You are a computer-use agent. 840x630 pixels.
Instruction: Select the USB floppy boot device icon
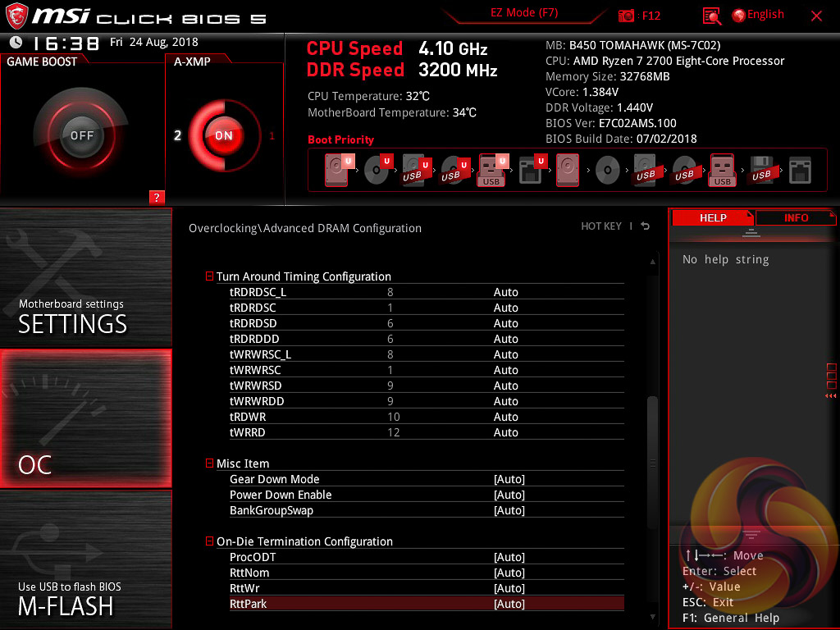[x=762, y=171]
